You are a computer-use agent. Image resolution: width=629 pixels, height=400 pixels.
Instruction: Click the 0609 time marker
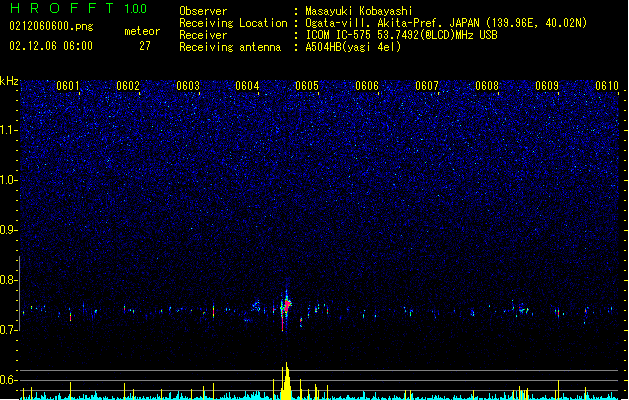547,86
